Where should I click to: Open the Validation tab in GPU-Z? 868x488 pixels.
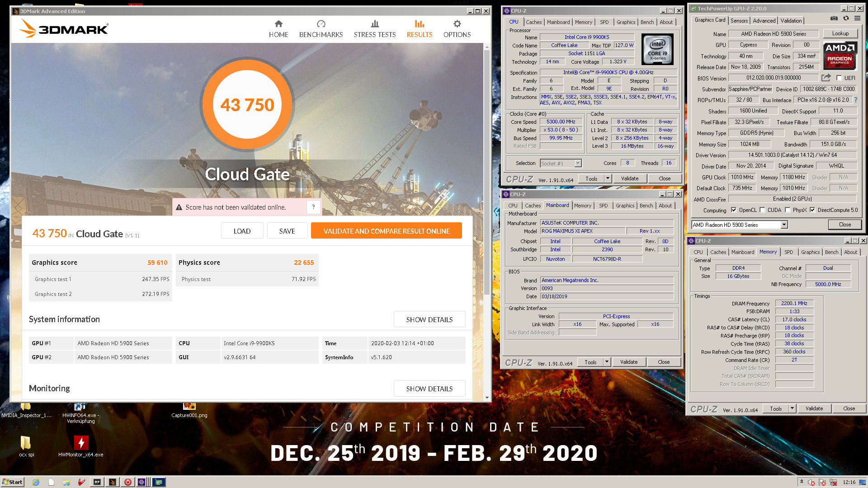click(x=791, y=21)
